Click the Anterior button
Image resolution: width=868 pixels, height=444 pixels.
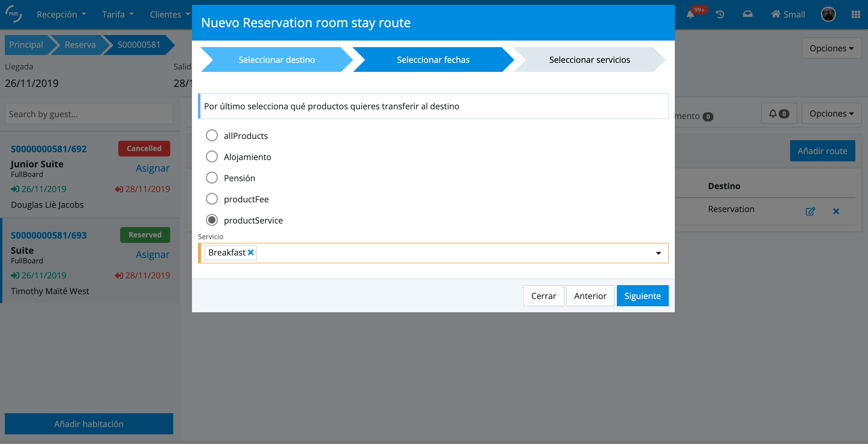click(x=590, y=296)
